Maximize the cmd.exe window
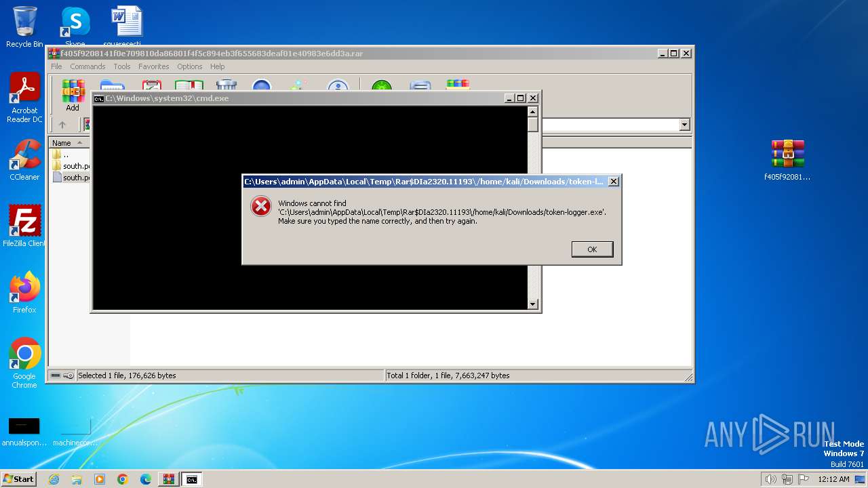This screenshot has height=488, width=868. (520, 98)
